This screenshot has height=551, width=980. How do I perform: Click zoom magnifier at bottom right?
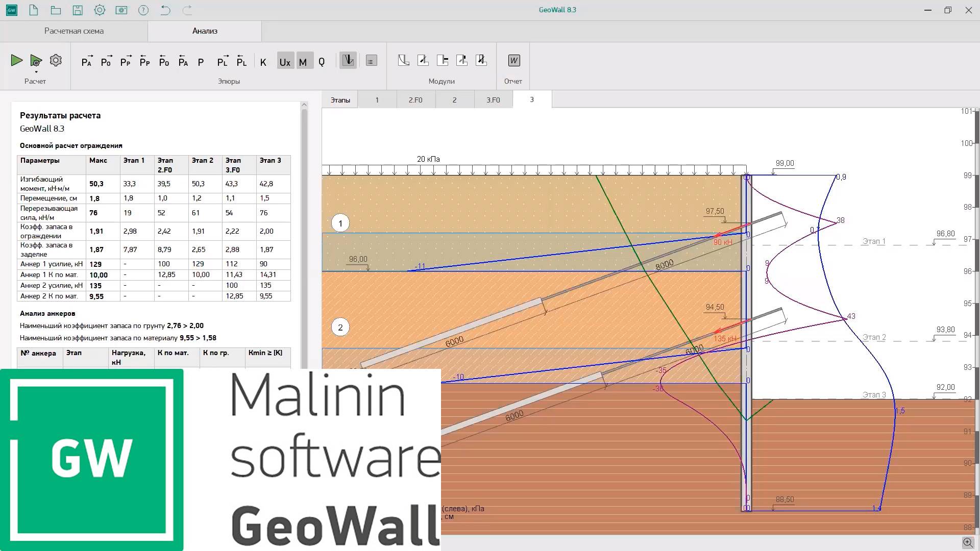[x=967, y=542]
